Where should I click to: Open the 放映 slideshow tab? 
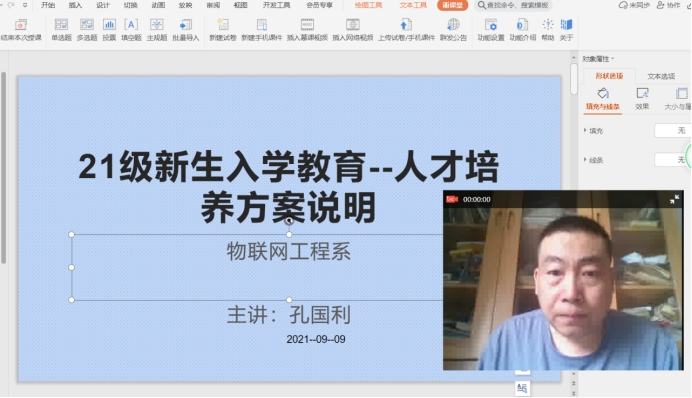185,5
